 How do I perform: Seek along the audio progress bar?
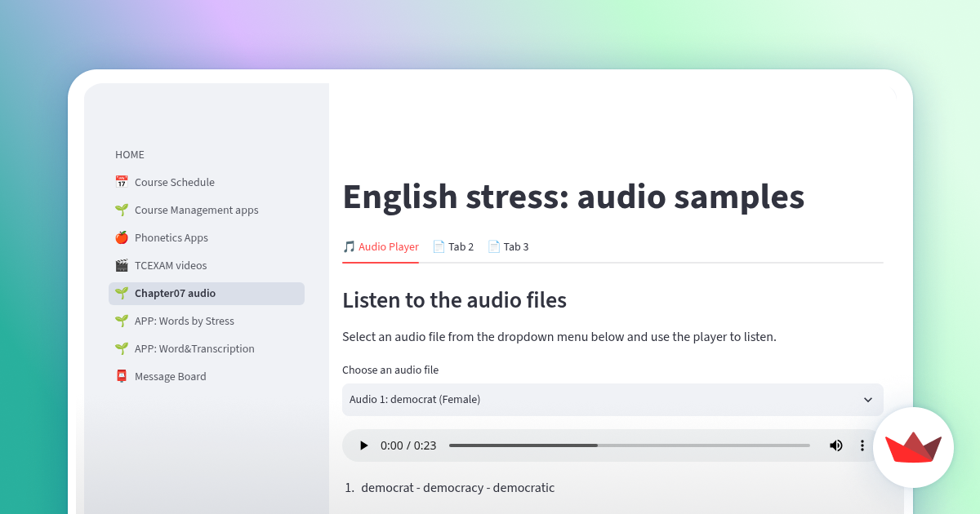click(629, 445)
